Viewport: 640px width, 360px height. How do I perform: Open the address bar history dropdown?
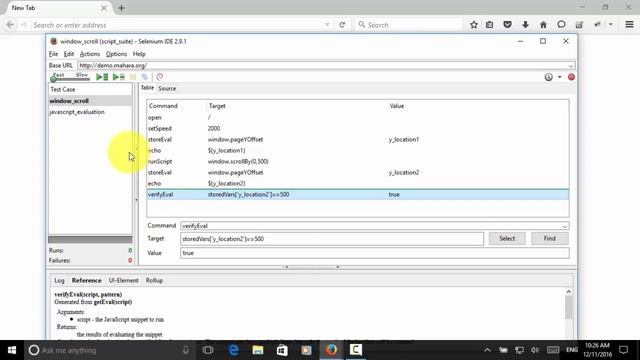pyautogui.click(x=327, y=25)
